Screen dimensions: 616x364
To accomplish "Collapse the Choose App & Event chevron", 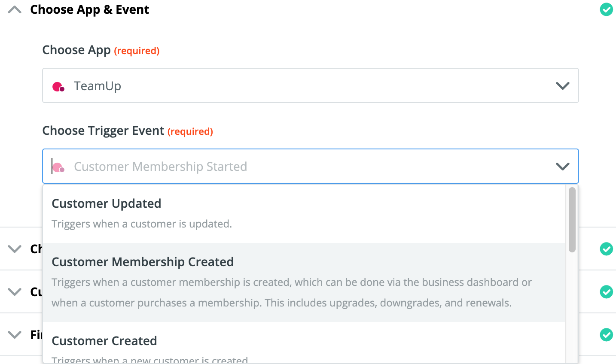I will point(15,9).
